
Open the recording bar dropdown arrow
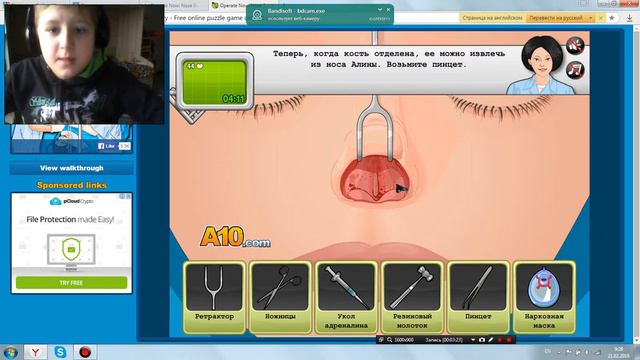[x=473, y=340]
